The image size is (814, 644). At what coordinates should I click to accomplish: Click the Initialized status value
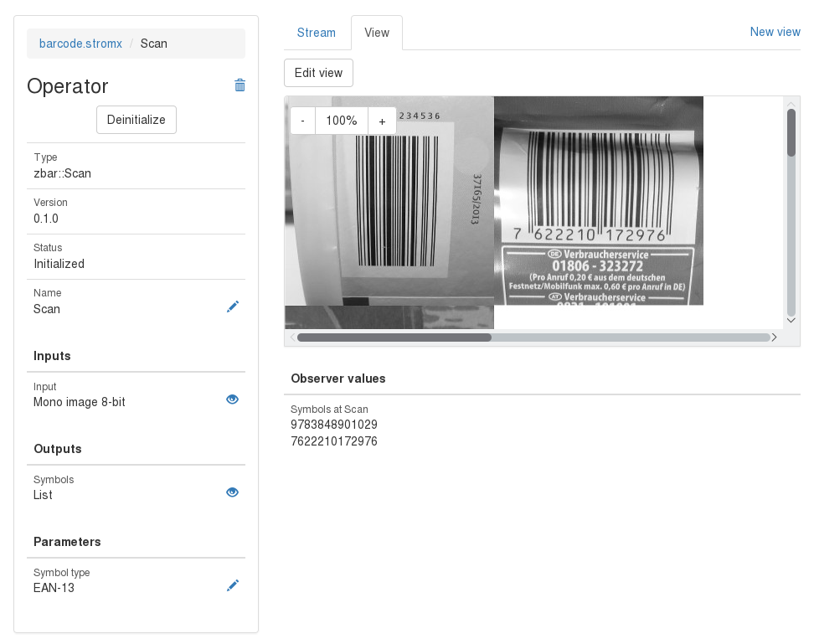(x=59, y=264)
